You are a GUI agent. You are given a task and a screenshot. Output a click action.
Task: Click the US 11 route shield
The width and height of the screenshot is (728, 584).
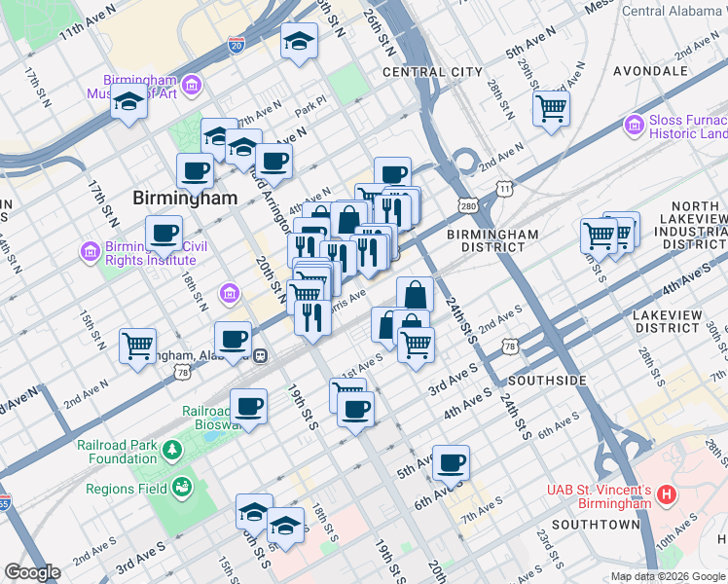point(504,189)
